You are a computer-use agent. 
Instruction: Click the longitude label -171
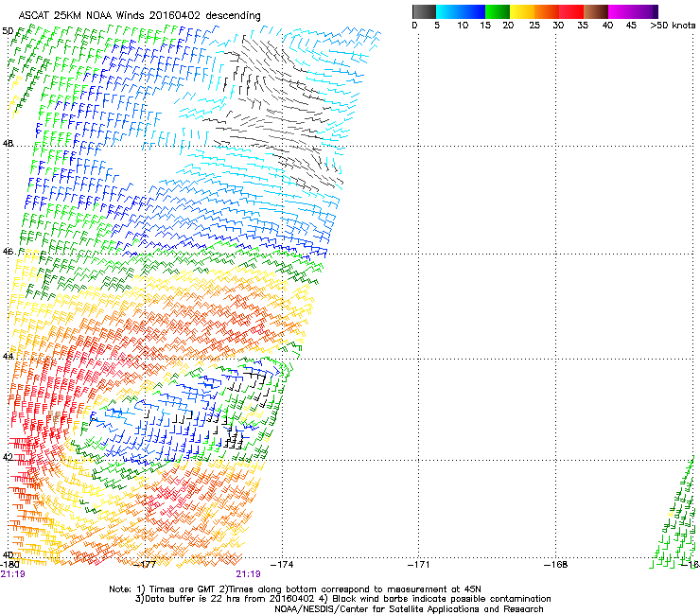419,565
